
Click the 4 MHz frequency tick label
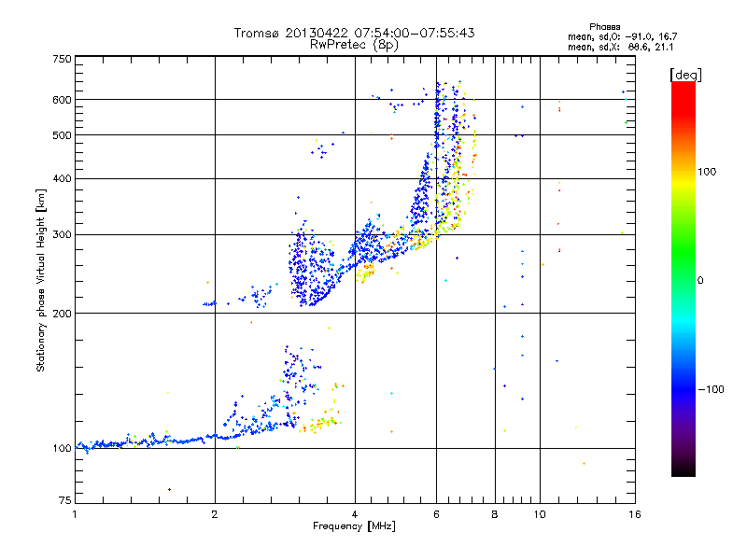355,514
